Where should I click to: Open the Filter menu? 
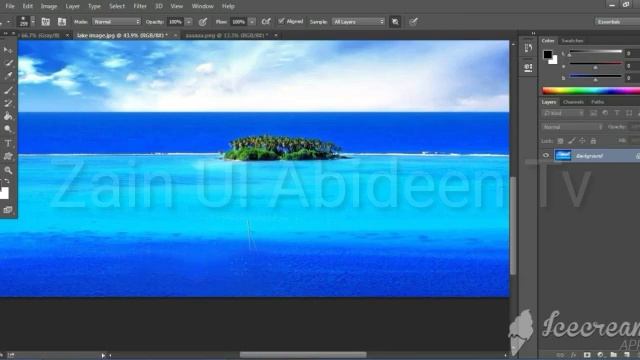pyautogui.click(x=140, y=6)
